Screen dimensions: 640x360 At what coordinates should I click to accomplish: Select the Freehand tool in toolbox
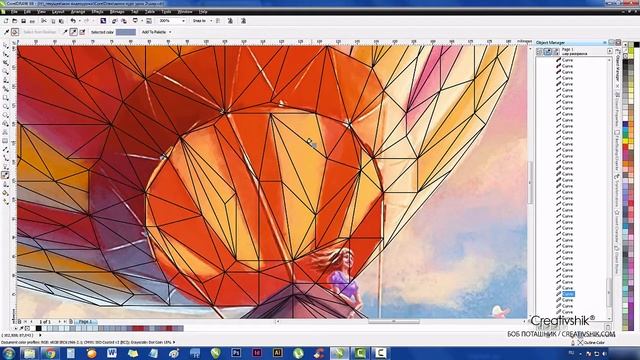[x=6, y=80]
